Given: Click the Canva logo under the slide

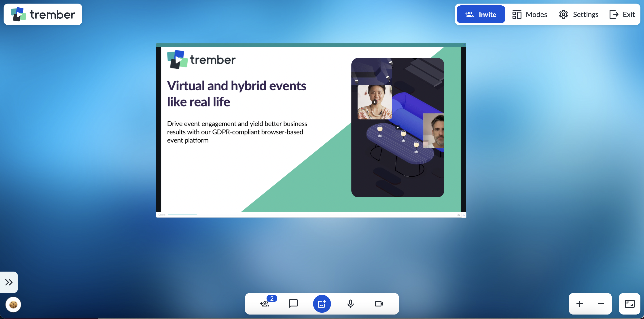Looking at the screenshot, I should [162, 215].
